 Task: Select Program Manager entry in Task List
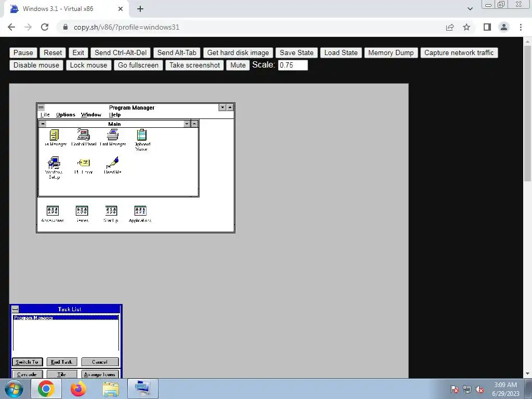pyautogui.click(x=66, y=318)
